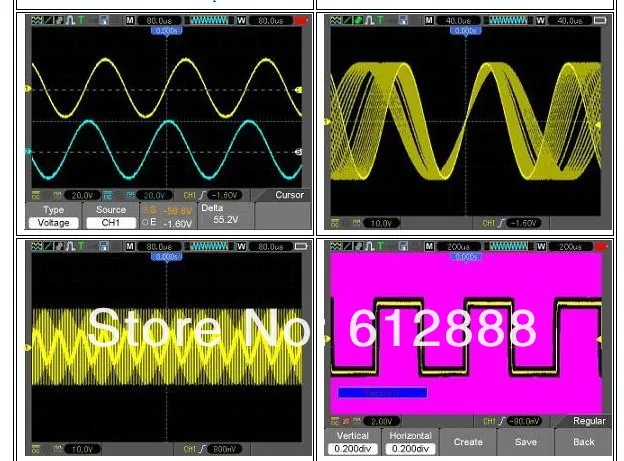Click the cyan CH2 ground marker in the Cursor scope
This screenshot has height=461, width=624.
(28, 152)
